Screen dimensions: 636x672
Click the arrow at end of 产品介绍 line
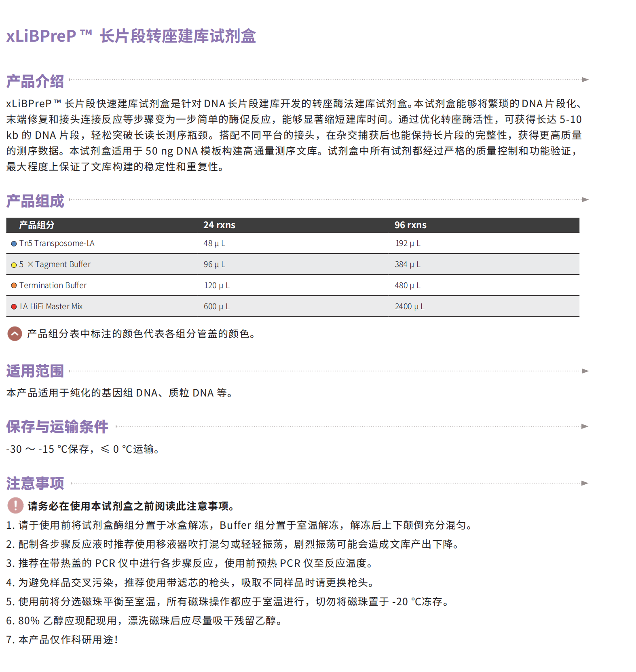[585, 80]
